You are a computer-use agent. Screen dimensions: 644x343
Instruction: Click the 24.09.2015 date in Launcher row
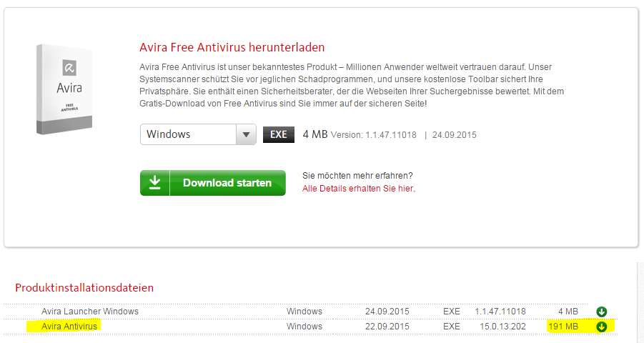tap(387, 312)
